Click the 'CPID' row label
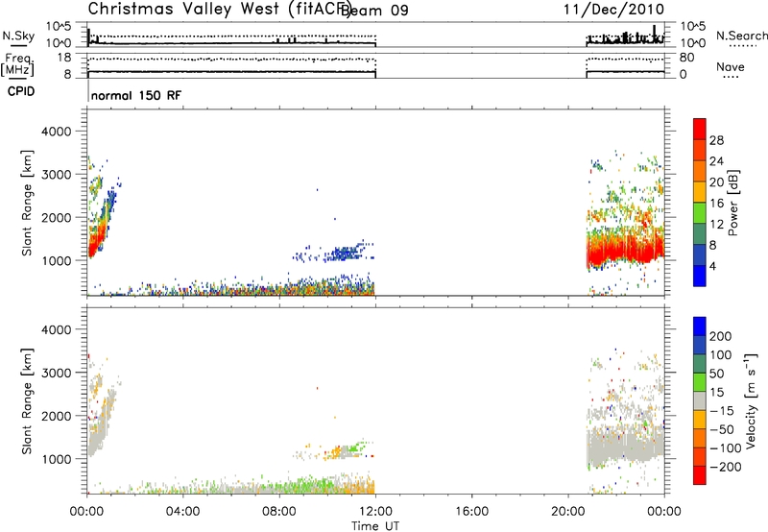This screenshot has width=768, height=532. 21,91
